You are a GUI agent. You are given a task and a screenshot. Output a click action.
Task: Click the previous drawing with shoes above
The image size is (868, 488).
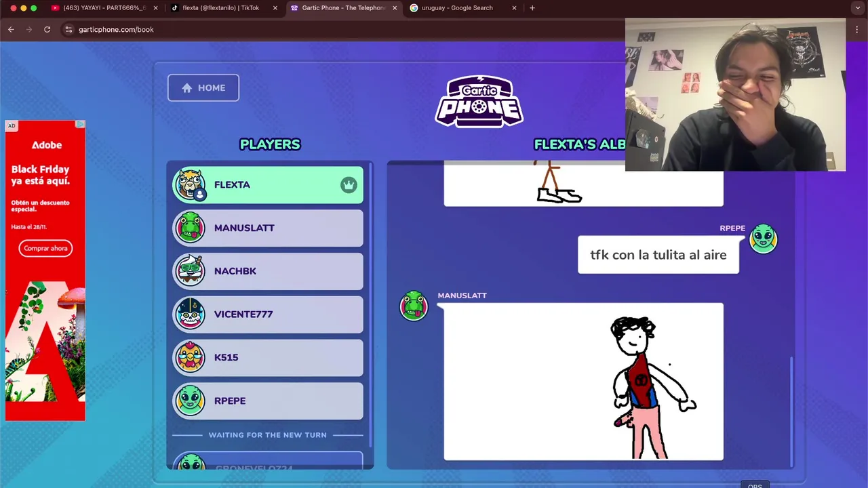(583, 184)
